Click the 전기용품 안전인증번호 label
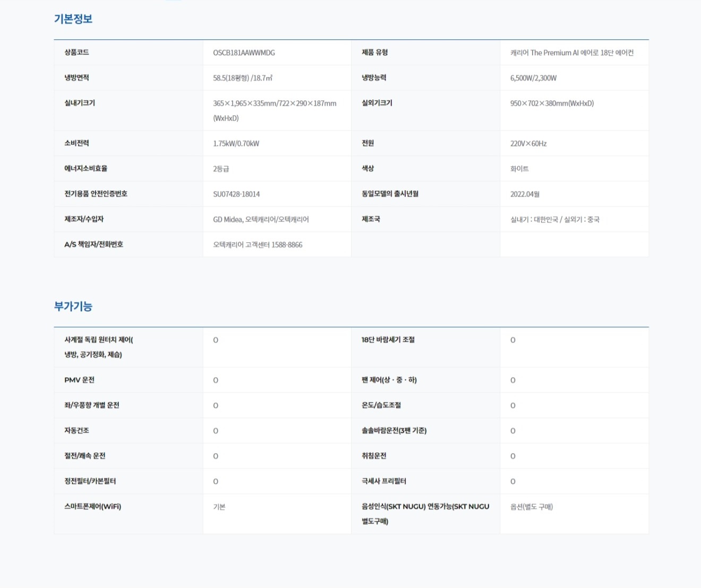 [x=96, y=193]
